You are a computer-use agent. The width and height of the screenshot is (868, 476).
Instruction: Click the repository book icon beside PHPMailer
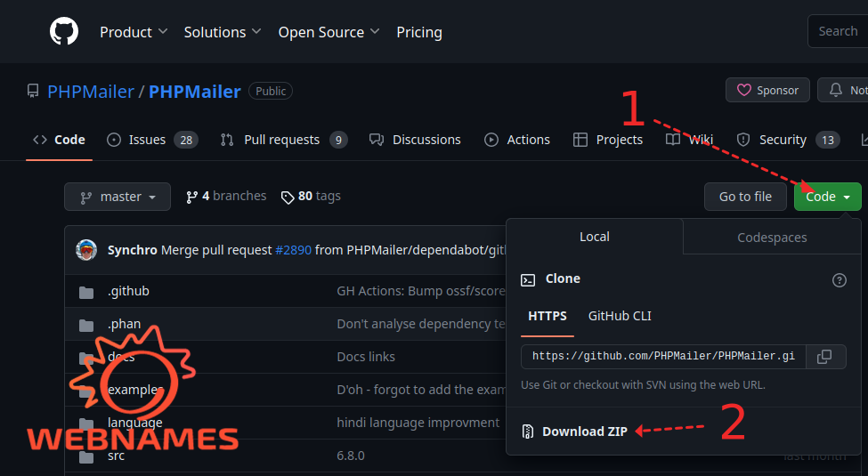click(33, 92)
